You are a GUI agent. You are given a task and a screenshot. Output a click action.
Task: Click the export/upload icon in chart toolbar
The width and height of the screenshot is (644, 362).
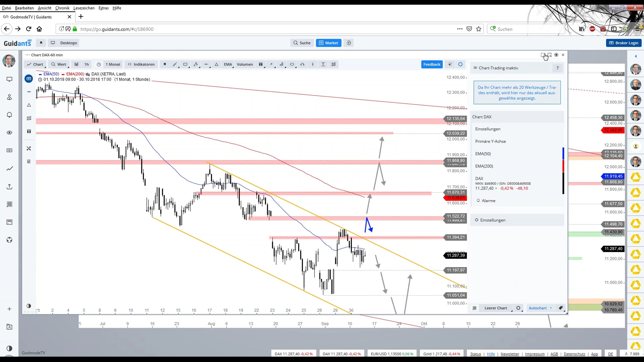[x=323, y=64]
